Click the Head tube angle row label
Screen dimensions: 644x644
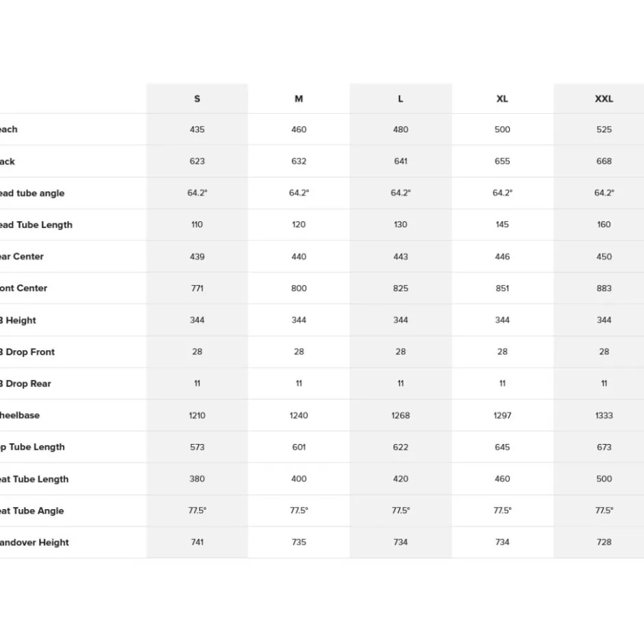[32, 193]
